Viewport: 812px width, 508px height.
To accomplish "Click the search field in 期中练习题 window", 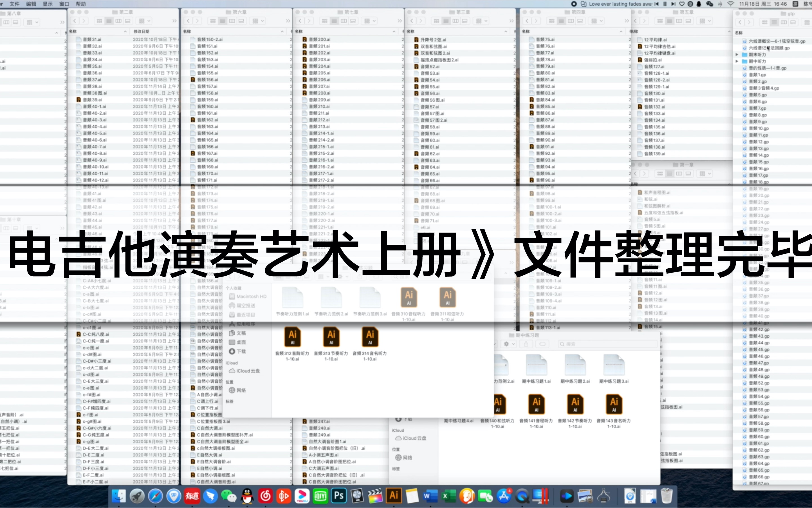I will coord(607,344).
